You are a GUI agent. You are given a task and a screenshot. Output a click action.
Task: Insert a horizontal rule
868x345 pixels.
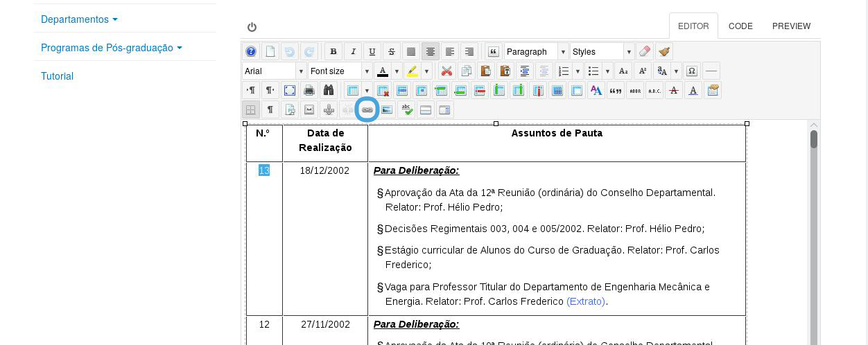click(711, 71)
